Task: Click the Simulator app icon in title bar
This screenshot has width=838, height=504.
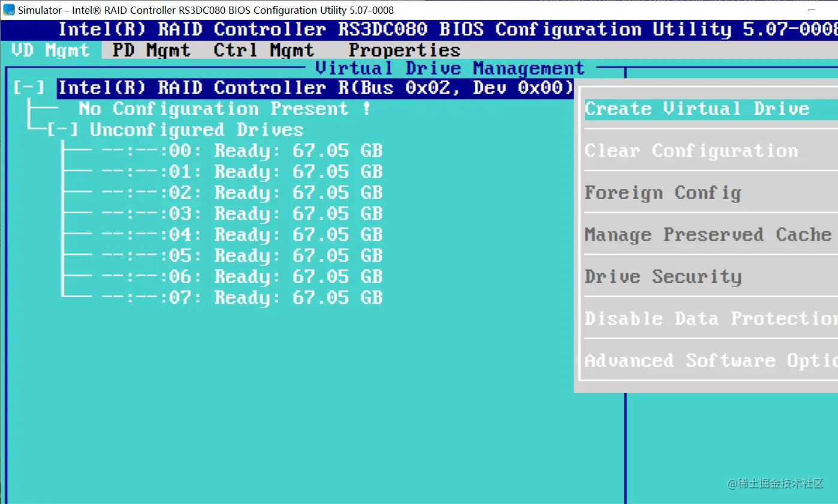Action: point(9,10)
